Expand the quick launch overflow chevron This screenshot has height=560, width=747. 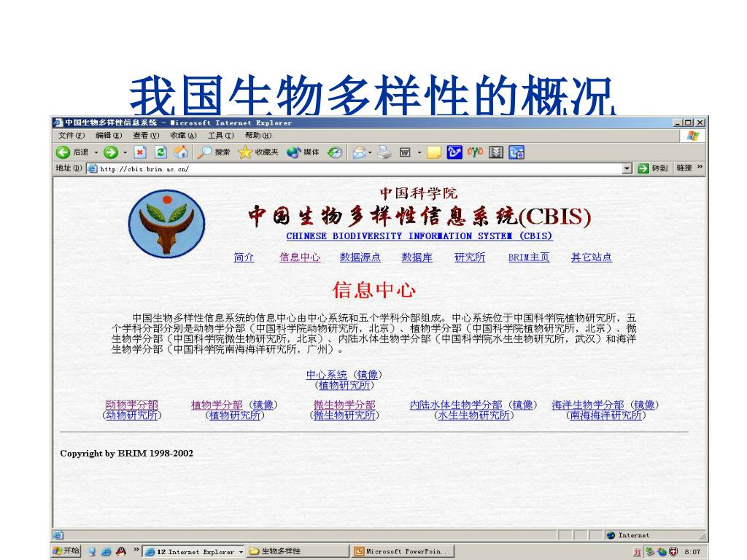136,550
